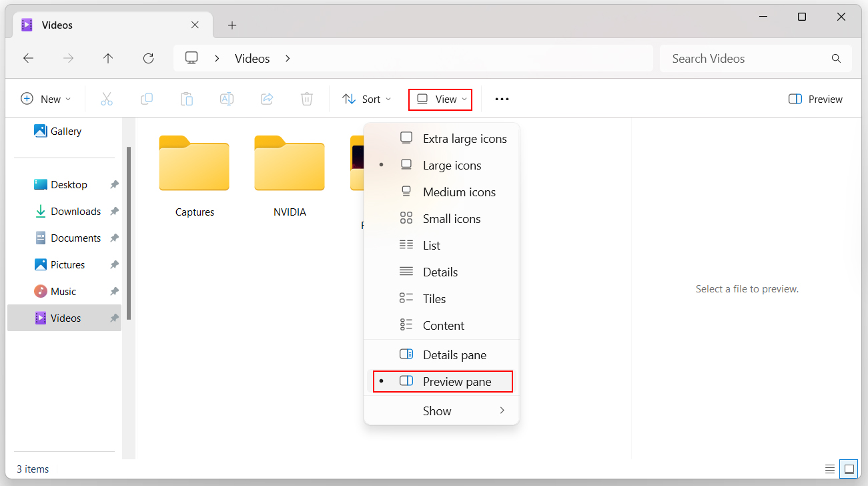Click the Copy icon on the toolbar

click(x=146, y=98)
